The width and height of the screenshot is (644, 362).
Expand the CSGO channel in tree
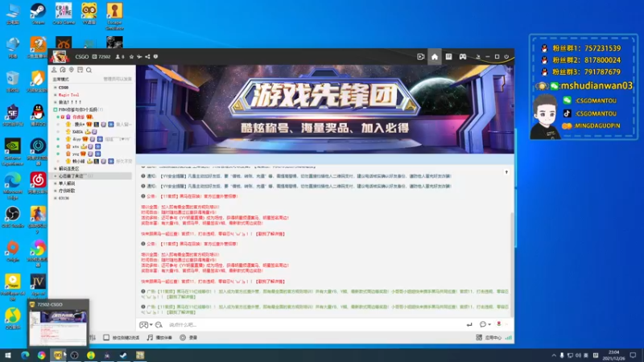(x=56, y=88)
